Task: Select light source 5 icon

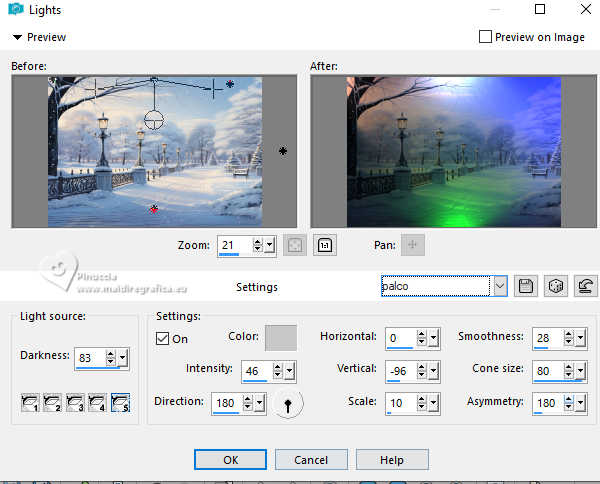Action: (x=120, y=403)
